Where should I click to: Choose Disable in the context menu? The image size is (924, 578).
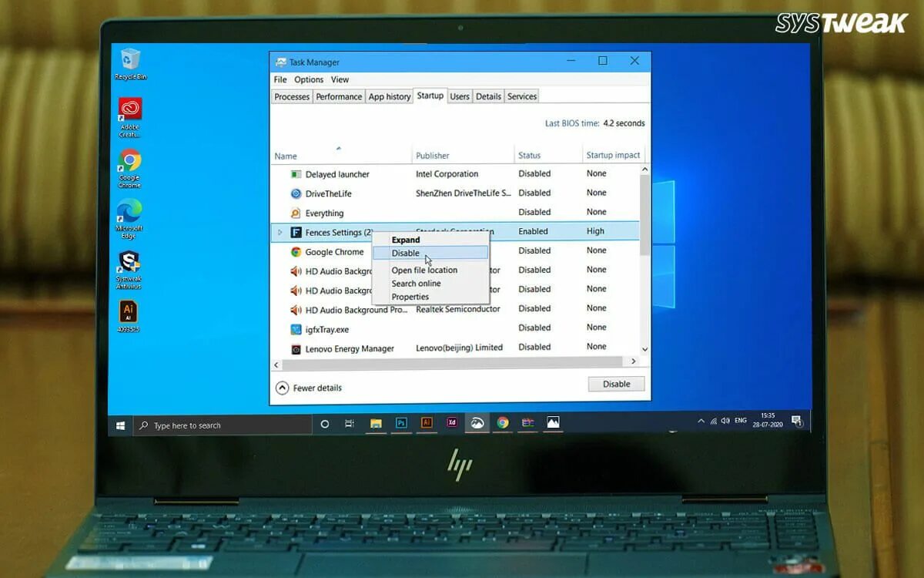point(430,253)
